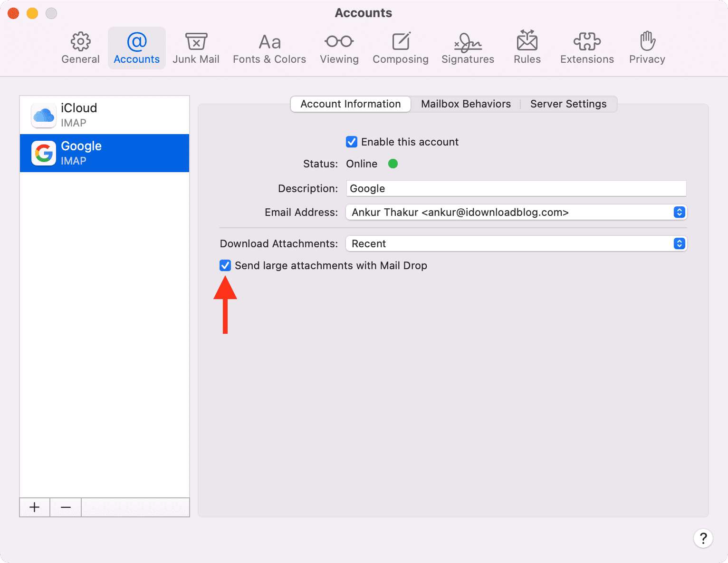Click the plus button to add account
The width and height of the screenshot is (728, 563).
coord(35,507)
